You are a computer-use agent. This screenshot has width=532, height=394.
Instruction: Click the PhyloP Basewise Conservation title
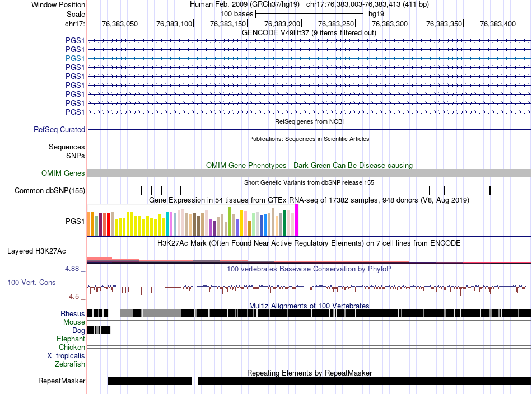[x=309, y=269]
